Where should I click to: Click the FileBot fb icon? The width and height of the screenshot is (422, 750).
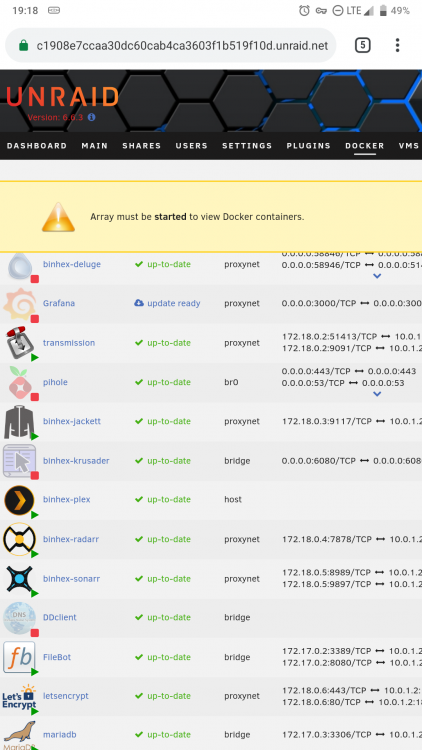(x=19, y=657)
